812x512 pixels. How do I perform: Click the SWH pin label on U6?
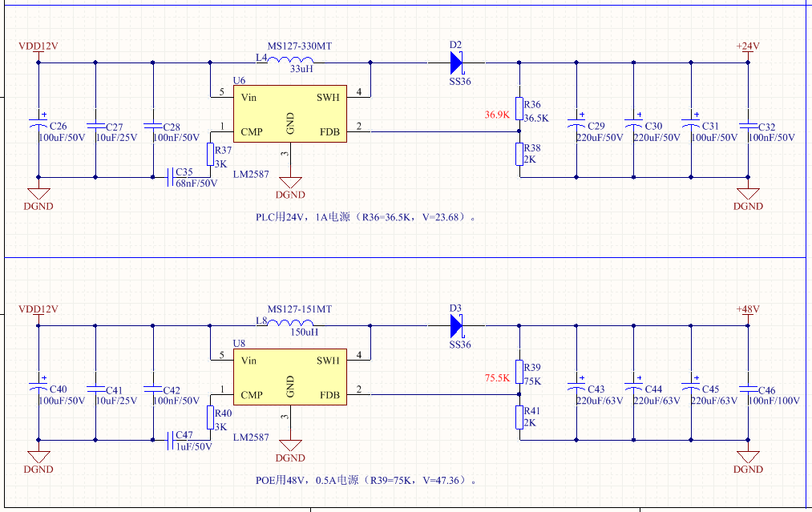pos(328,97)
